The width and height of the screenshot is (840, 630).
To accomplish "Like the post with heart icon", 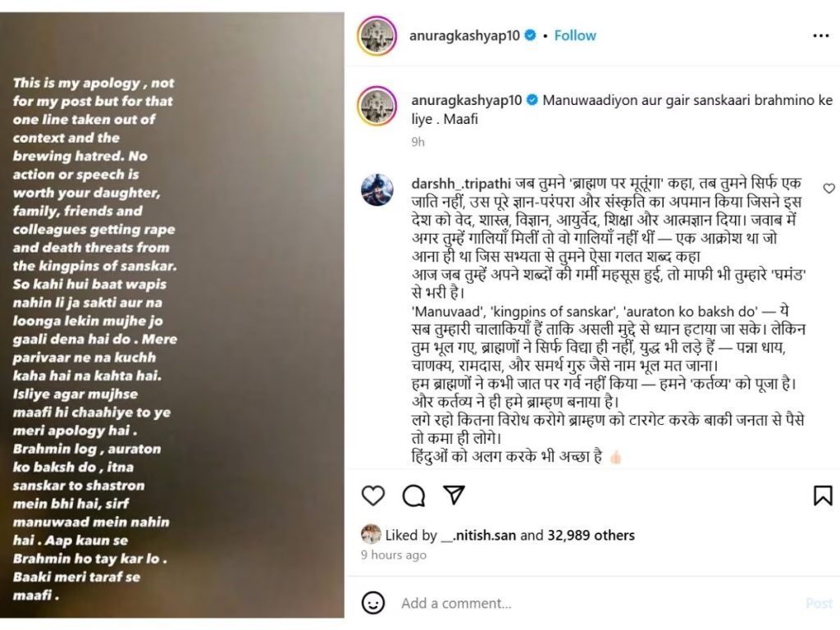I will pyautogui.click(x=373, y=495).
